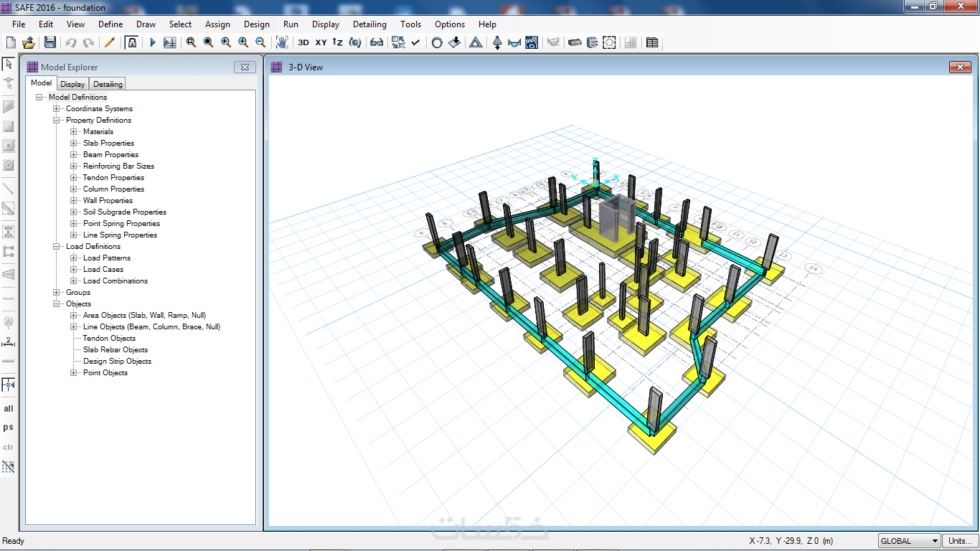Toggle the glasses object-shrink icon
This screenshot has height=551, width=980.
point(377,43)
